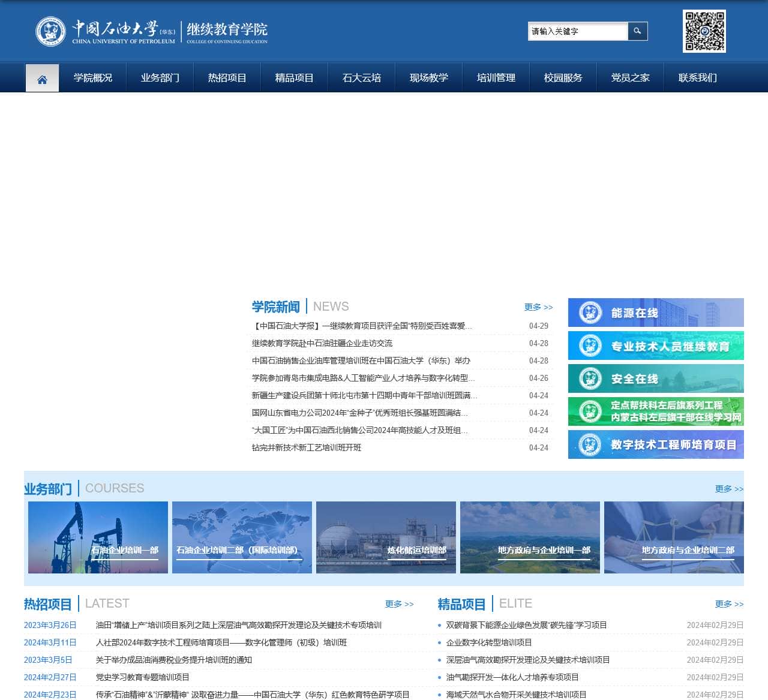Open the 党员之家 menu
The image size is (768, 700).
[x=631, y=78]
